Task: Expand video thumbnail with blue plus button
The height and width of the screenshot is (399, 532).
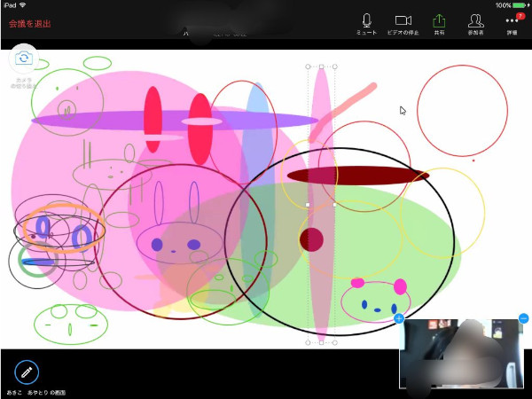Action: (399, 318)
